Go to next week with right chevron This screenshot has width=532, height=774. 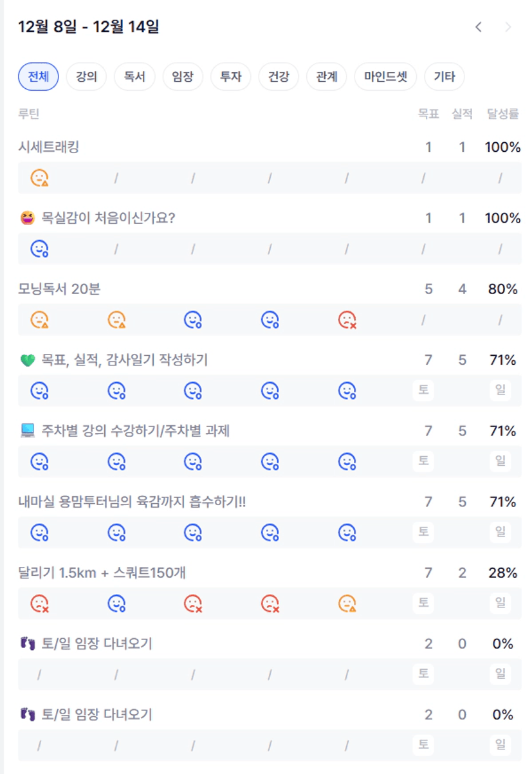[508, 27]
